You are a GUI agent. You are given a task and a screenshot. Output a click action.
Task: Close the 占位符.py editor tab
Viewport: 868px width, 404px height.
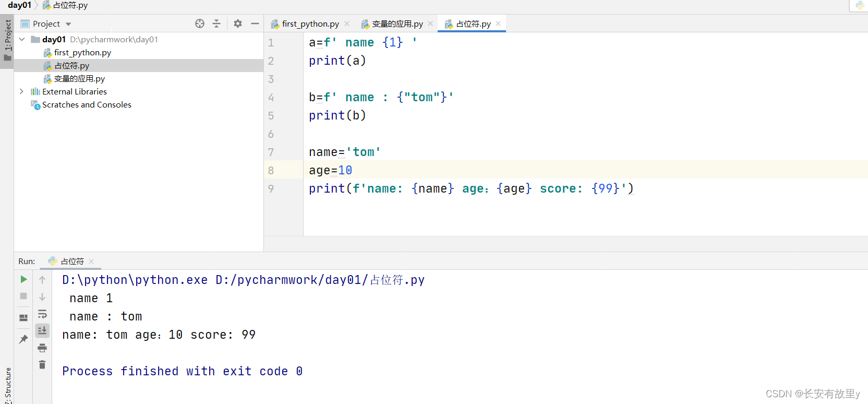498,23
